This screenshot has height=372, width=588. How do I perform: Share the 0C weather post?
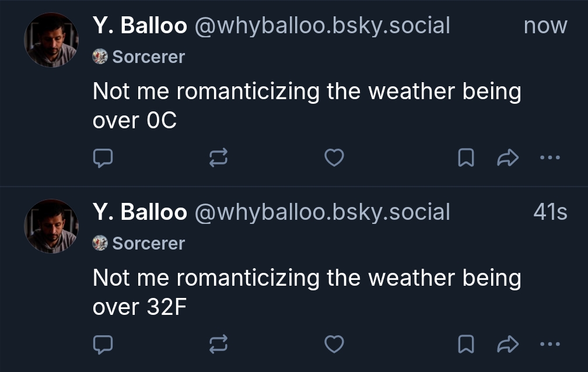508,158
